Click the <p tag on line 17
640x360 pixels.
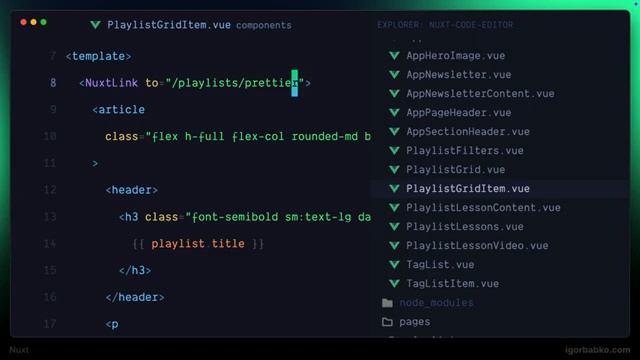112,324
